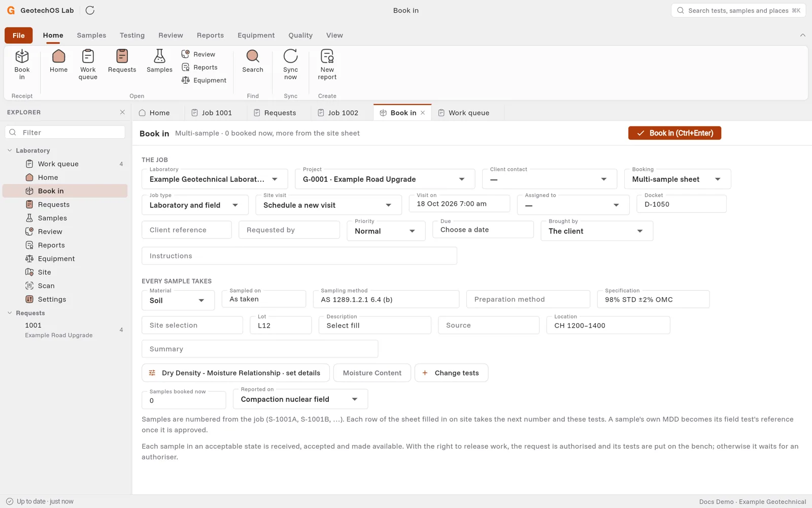The height and width of the screenshot is (508, 812).
Task: Switch to the Quality ribbon tab
Action: 300,35
